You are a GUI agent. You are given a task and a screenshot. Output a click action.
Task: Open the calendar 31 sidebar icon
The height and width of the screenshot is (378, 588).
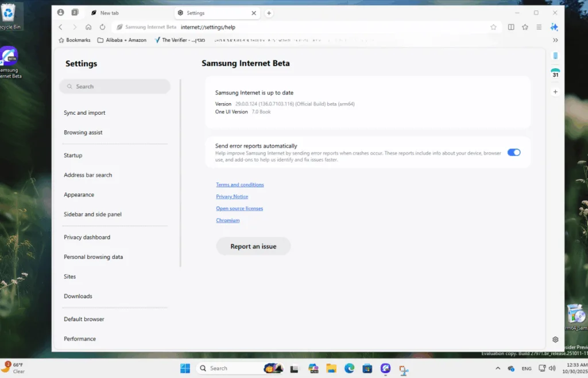(555, 73)
